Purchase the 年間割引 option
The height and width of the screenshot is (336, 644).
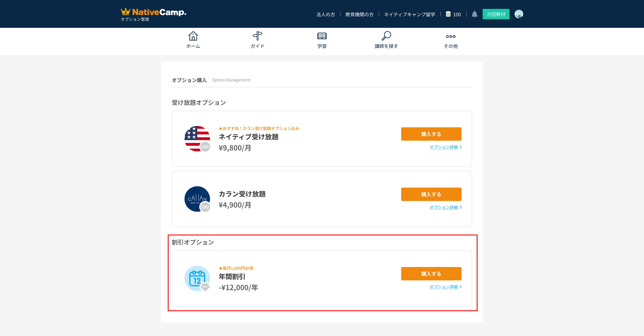[431, 274]
